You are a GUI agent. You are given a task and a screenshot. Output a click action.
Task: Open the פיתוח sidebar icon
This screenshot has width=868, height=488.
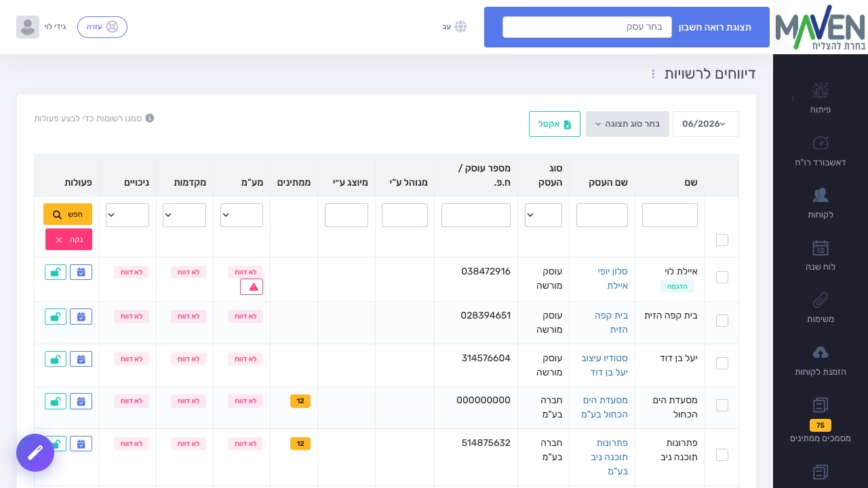[x=821, y=91]
